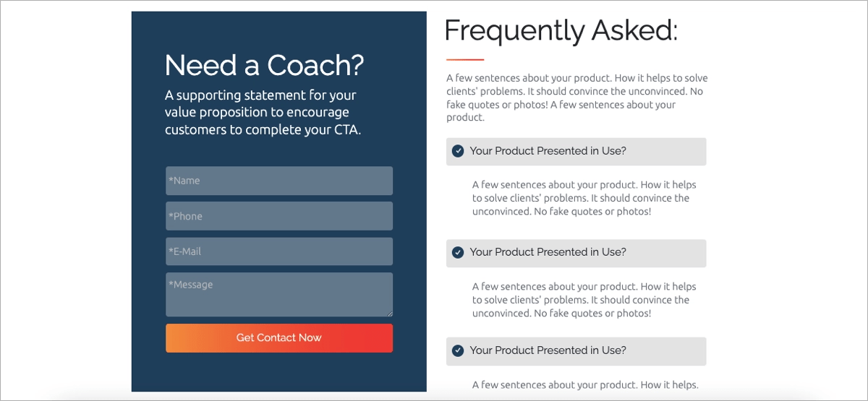This screenshot has height=401, width=868.
Task: Click inside the *Message text area
Action: (278, 294)
